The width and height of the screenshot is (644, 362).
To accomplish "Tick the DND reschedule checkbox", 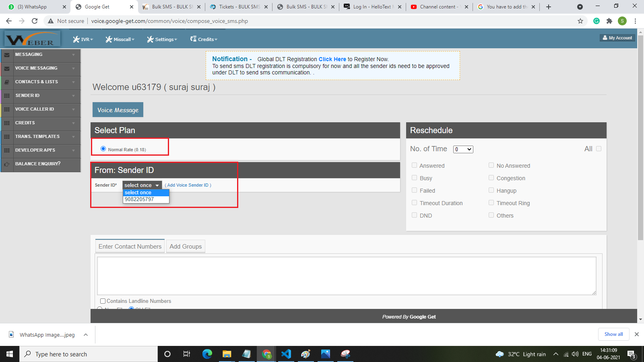I will (x=414, y=215).
